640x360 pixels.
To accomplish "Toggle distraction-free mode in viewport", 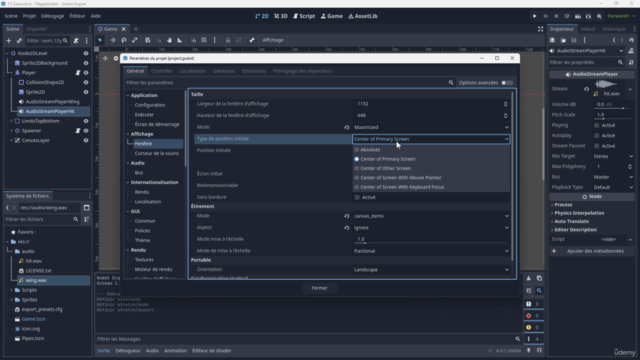I will [540, 29].
